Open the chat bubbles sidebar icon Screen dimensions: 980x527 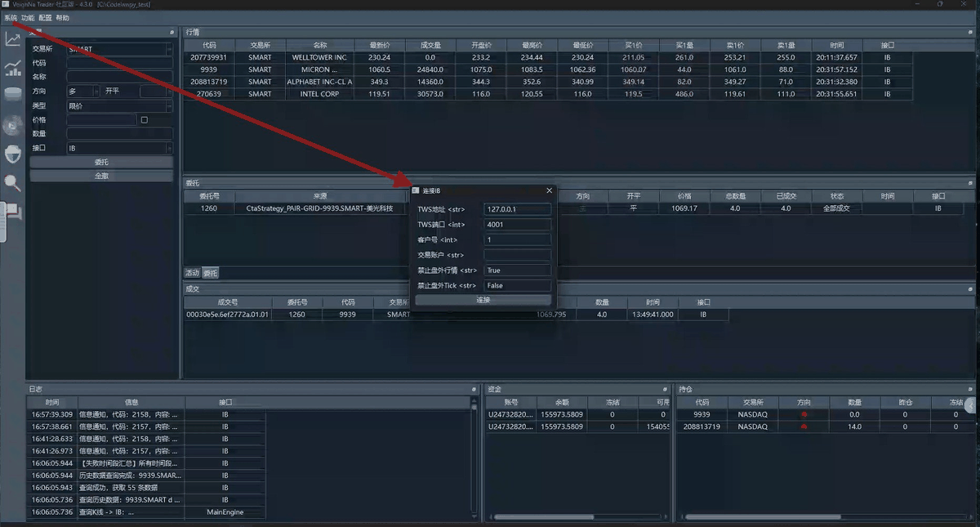pos(13,212)
